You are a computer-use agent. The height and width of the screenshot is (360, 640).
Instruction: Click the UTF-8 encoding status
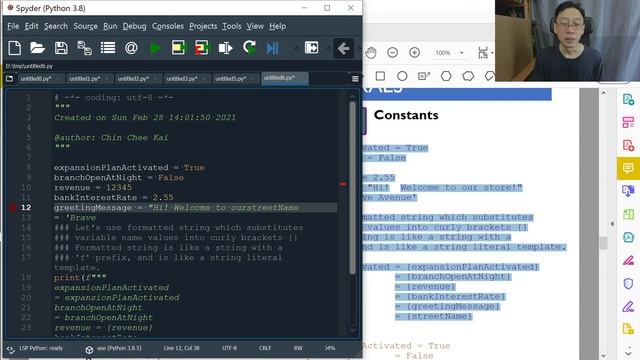[x=229, y=348]
